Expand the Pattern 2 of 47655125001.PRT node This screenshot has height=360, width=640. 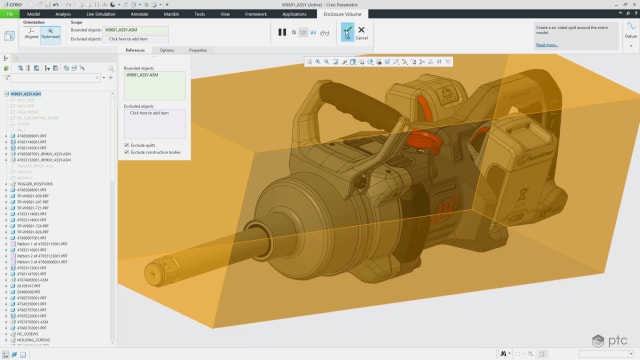(6, 256)
